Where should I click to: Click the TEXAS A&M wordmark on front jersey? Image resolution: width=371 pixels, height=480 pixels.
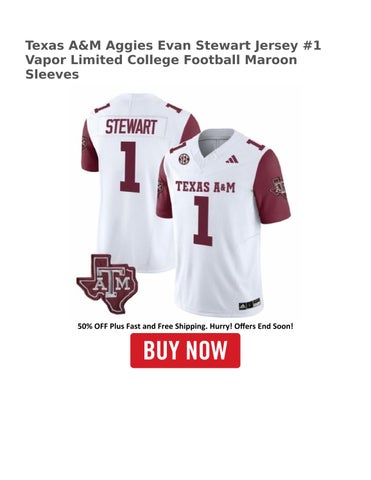coord(205,187)
